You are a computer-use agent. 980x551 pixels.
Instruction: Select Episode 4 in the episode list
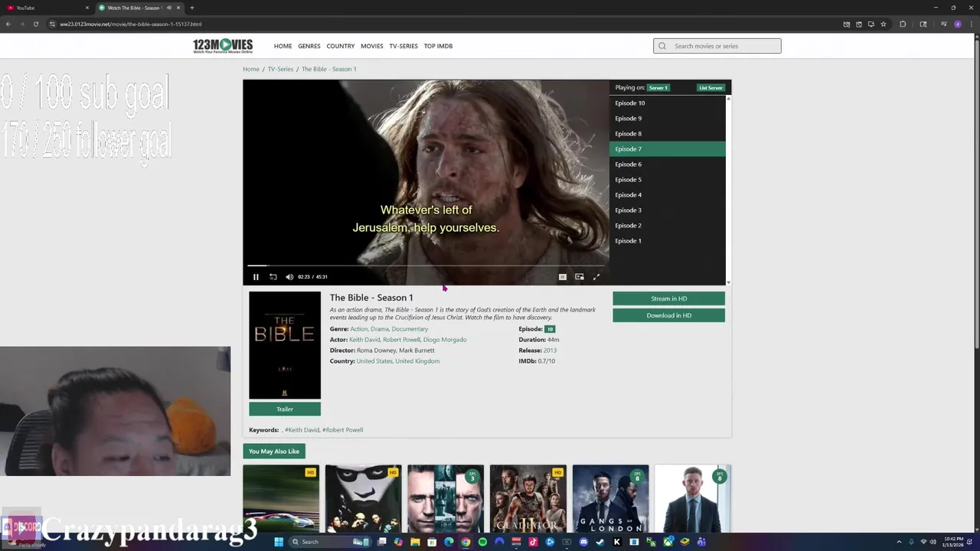pyautogui.click(x=667, y=194)
